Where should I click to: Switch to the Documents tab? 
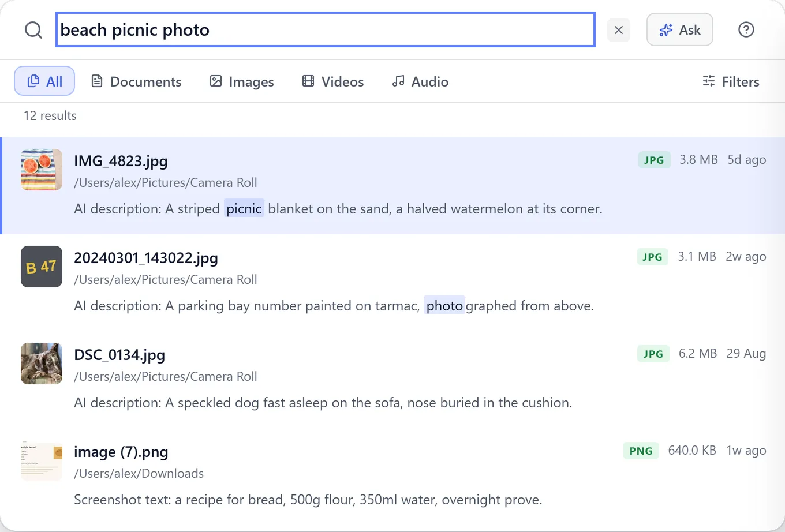point(136,81)
